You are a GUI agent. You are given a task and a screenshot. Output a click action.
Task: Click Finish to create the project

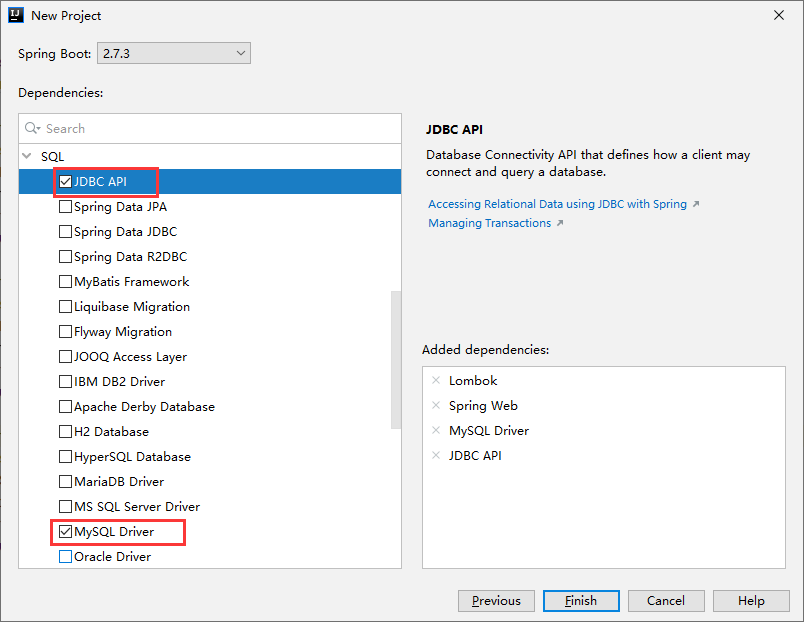click(x=581, y=600)
